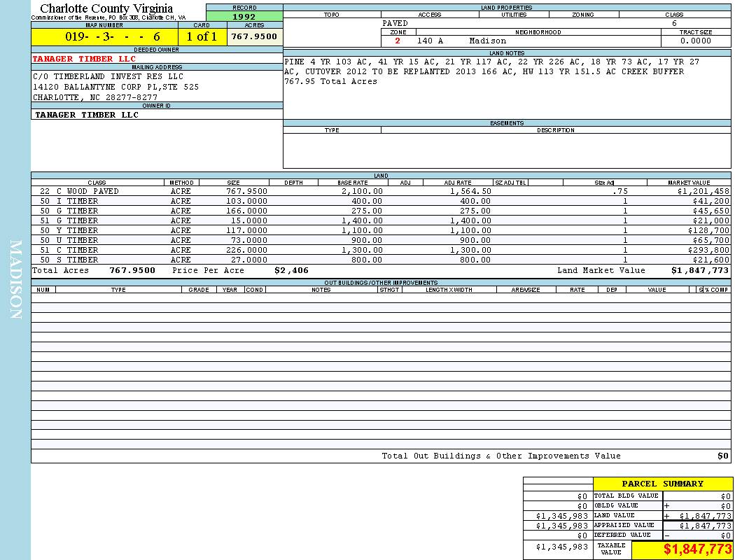The width and height of the screenshot is (735, 560).
Task: Click the mailing address line 14120 Ballantyne
Action: click(115, 87)
